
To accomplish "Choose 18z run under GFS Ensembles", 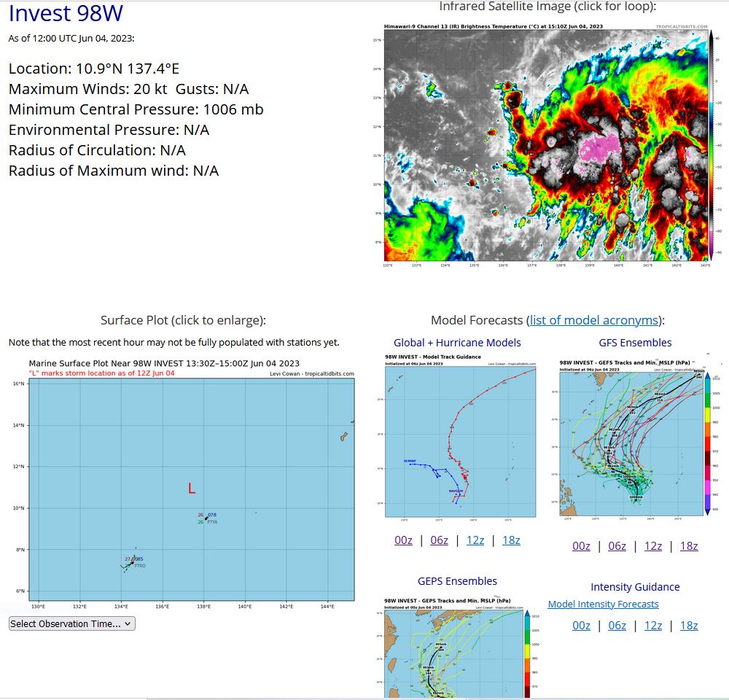I will pyautogui.click(x=689, y=545).
